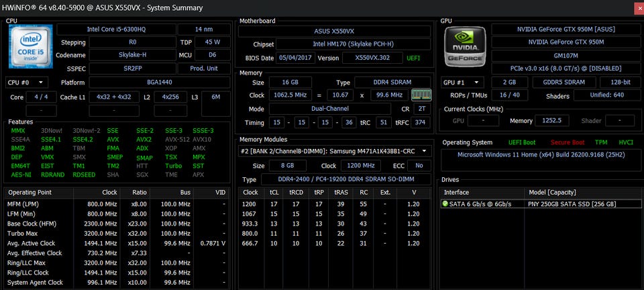Click the Unified: 640 shaders field

click(x=606, y=95)
